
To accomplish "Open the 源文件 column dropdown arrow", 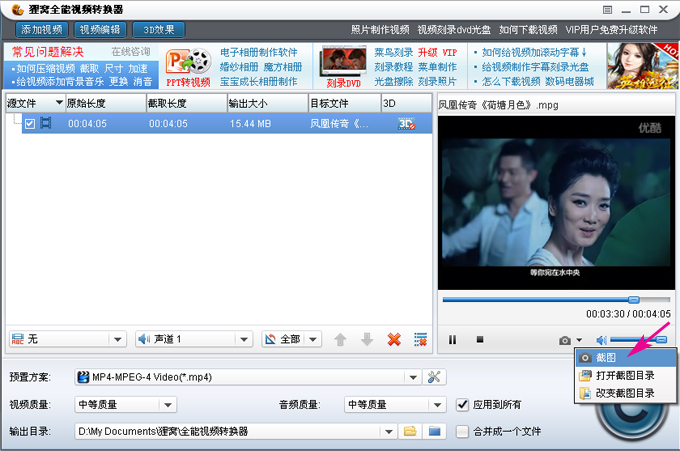I will [x=59, y=103].
